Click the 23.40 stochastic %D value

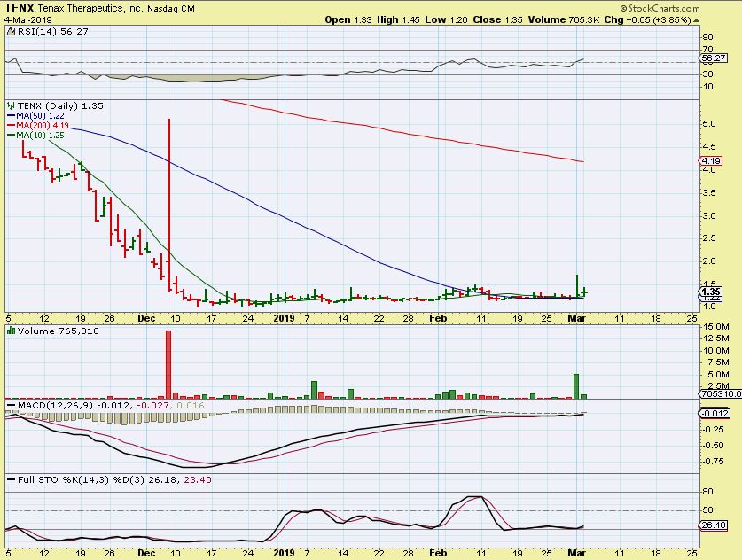(x=198, y=479)
